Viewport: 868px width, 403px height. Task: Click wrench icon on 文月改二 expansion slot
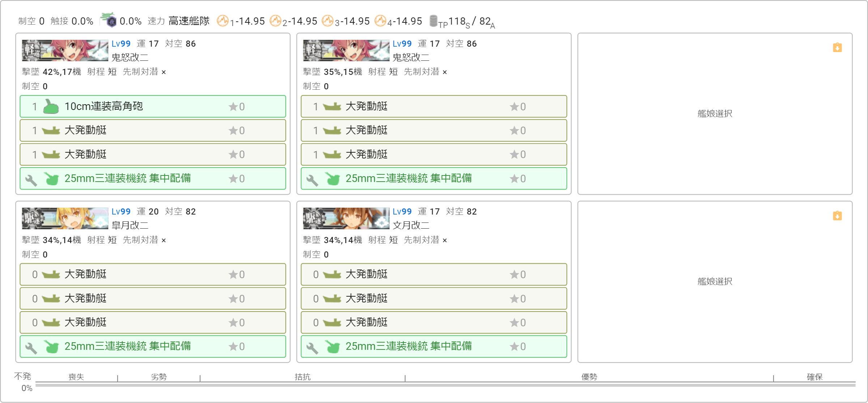tap(312, 348)
